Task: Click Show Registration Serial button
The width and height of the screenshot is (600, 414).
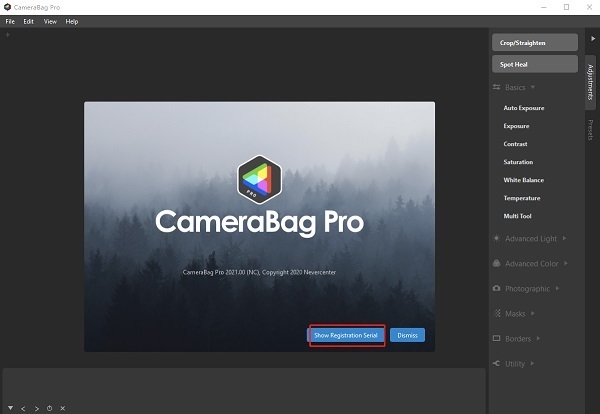Action: 346,335
